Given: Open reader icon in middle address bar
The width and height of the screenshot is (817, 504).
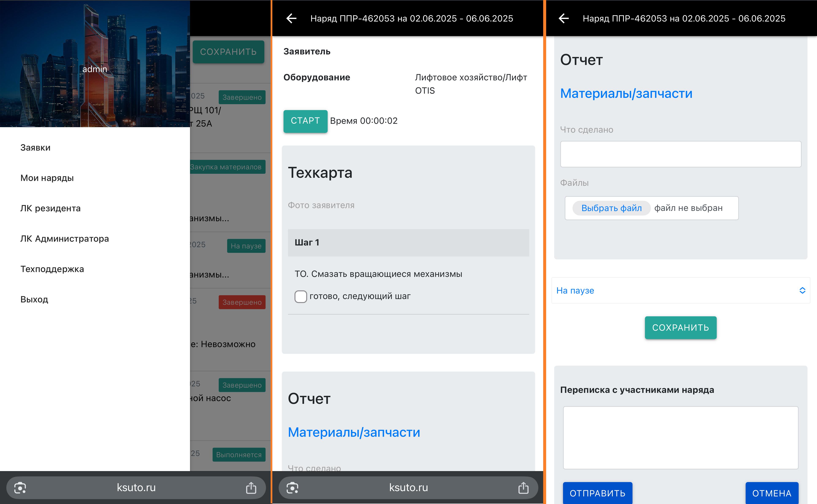Looking at the screenshot, I should pyautogui.click(x=292, y=488).
